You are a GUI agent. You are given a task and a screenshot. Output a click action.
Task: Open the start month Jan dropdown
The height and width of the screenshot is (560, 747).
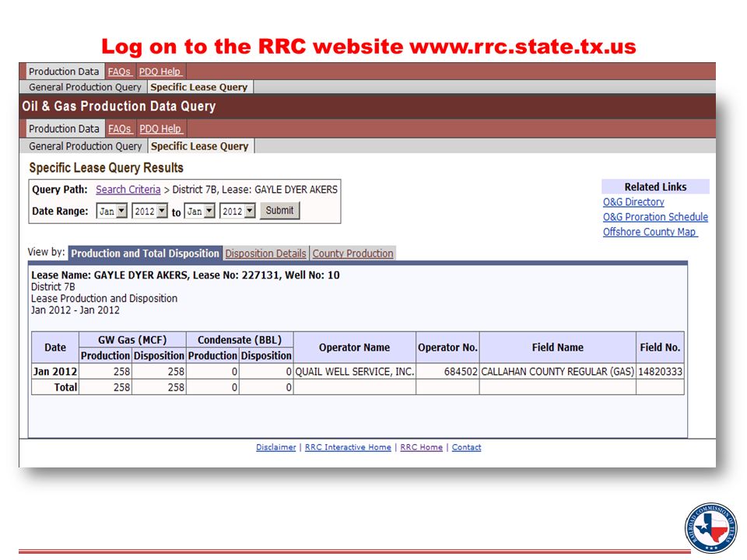pyautogui.click(x=112, y=211)
